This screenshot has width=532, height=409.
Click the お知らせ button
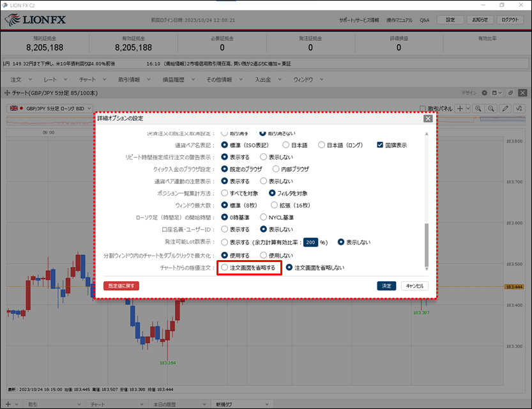[480, 20]
